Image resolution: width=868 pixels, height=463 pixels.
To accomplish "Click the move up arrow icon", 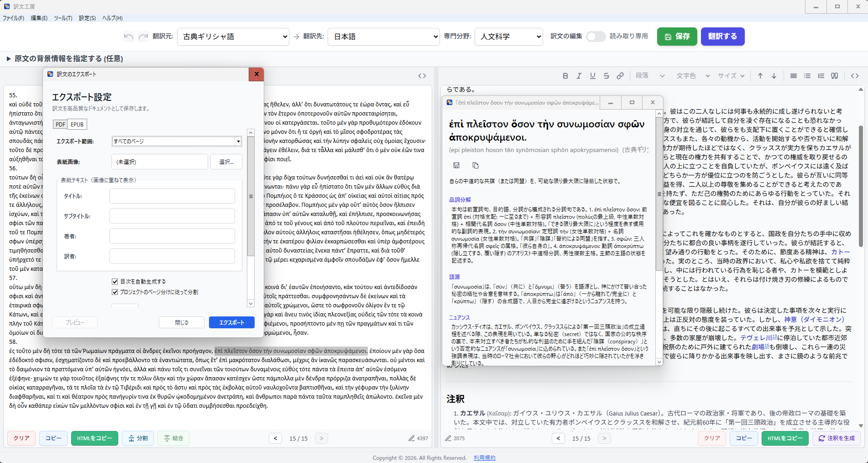I will (760, 76).
